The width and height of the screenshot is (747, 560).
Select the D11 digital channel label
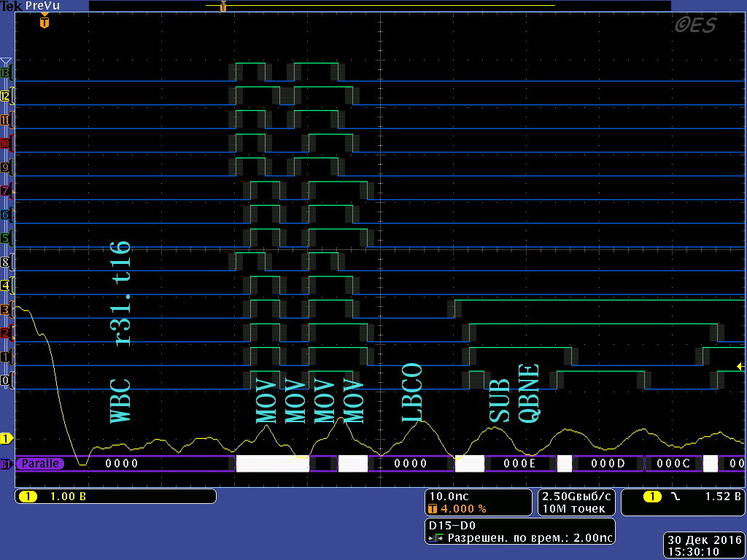tap(5, 120)
